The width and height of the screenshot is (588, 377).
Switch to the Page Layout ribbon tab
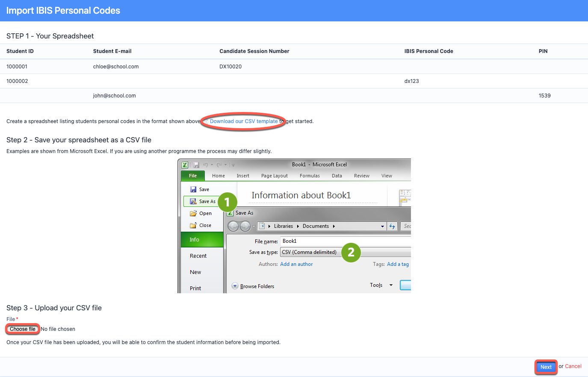point(274,176)
